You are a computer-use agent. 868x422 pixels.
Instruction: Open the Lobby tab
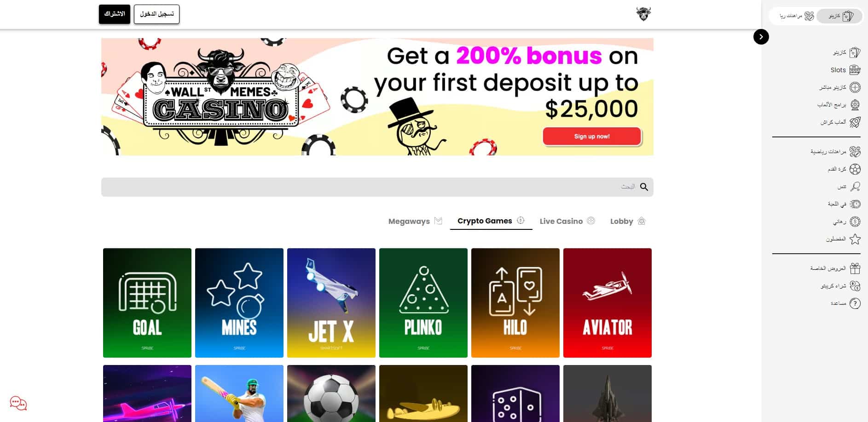[x=628, y=221]
